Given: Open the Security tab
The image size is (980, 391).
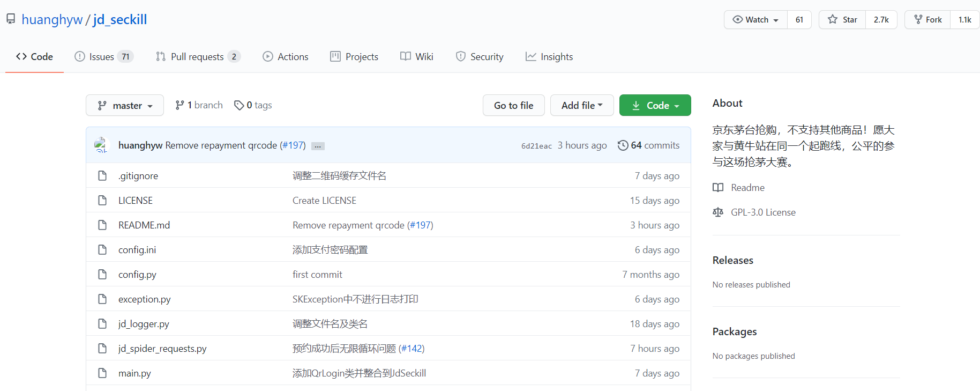Looking at the screenshot, I should [x=480, y=56].
